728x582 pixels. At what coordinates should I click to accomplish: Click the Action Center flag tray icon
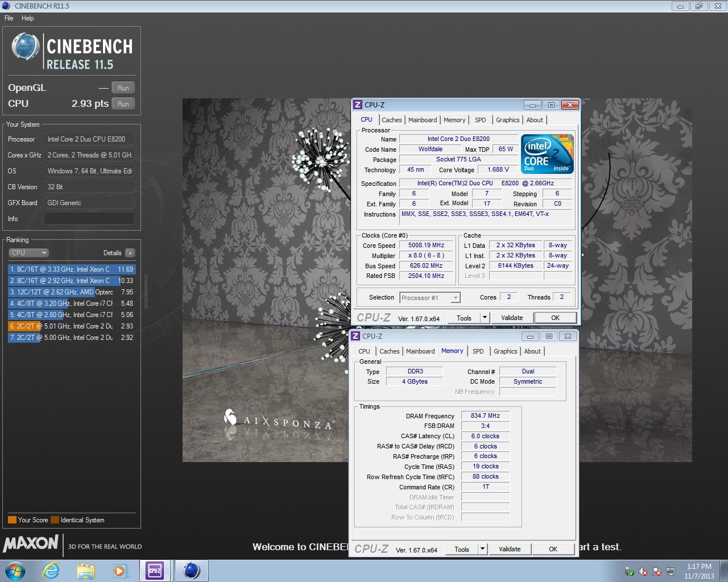657,571
